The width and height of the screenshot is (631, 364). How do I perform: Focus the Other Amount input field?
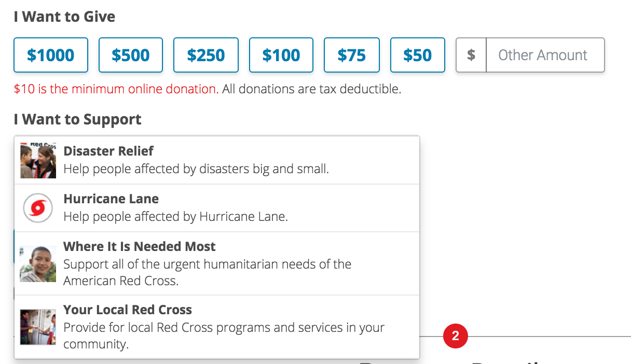pyautogui.click(x=545, y=55)
